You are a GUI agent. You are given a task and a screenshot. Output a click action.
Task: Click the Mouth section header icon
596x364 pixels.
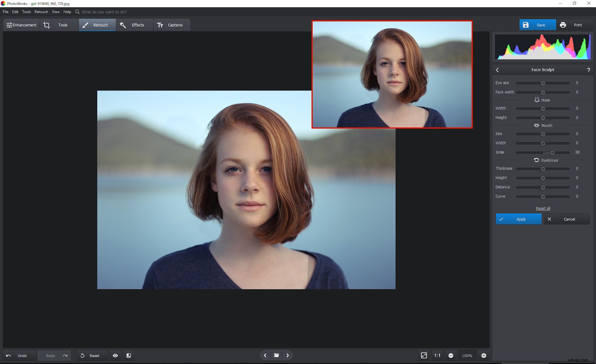coord(536,125)
